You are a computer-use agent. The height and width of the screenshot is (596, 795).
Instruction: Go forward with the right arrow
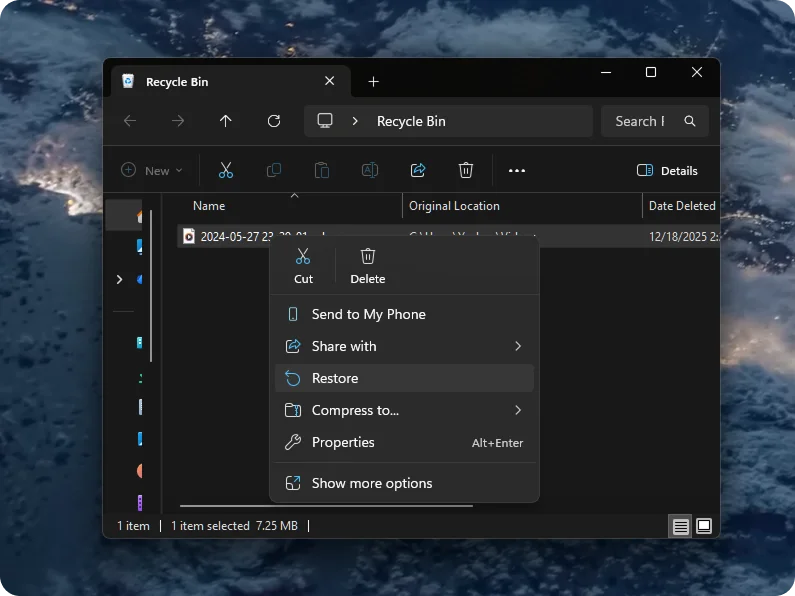pyautogui.click(x=178, y=121)
